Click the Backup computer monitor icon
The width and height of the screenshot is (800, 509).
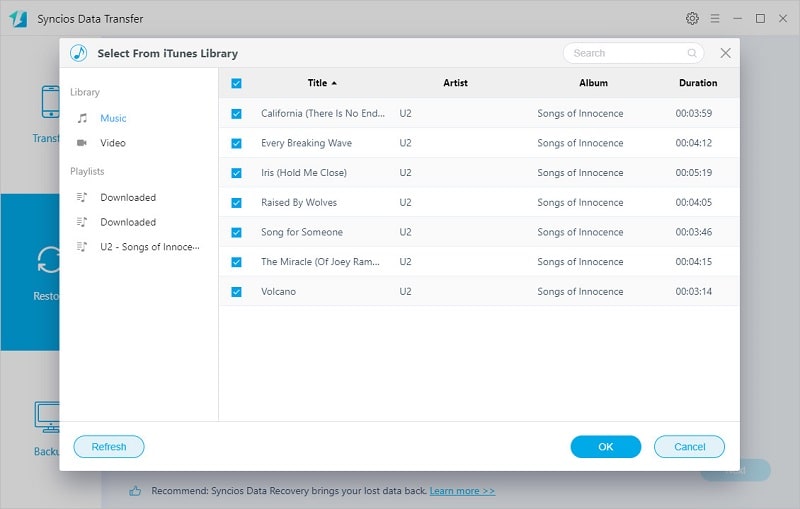point(47,417)
